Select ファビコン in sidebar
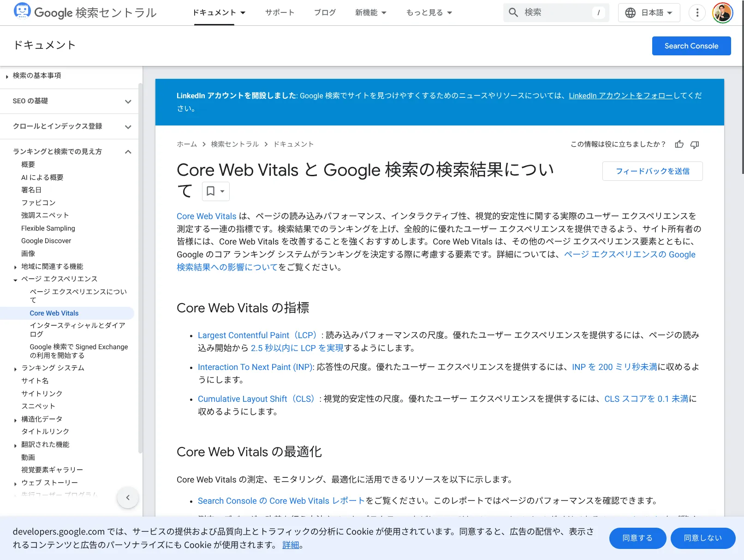 [x=38, y=203]
